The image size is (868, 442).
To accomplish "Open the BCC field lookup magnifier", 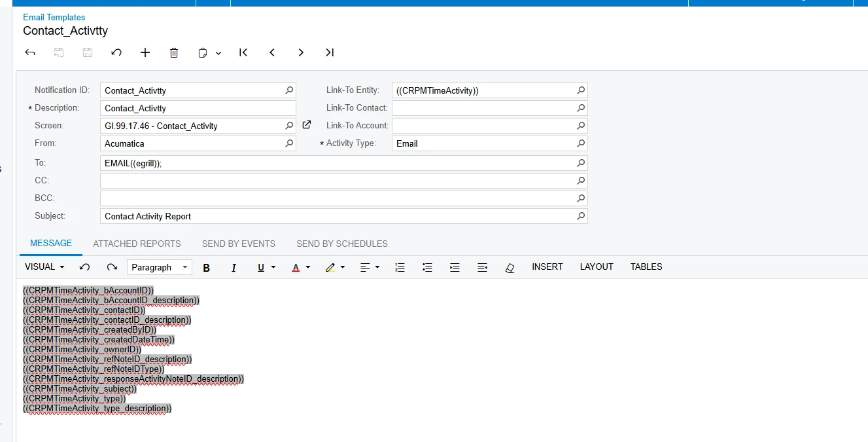I will [x=581, y=198].
